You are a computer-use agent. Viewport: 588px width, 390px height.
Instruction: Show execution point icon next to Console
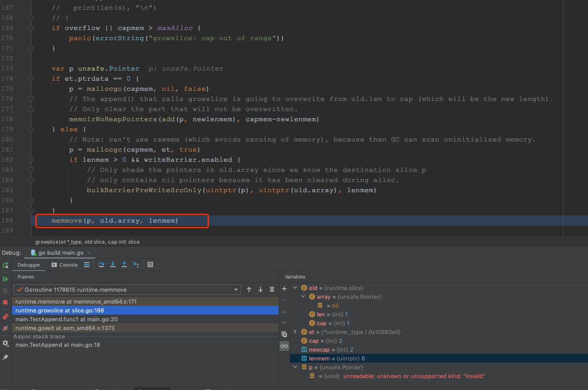point(87,265)
